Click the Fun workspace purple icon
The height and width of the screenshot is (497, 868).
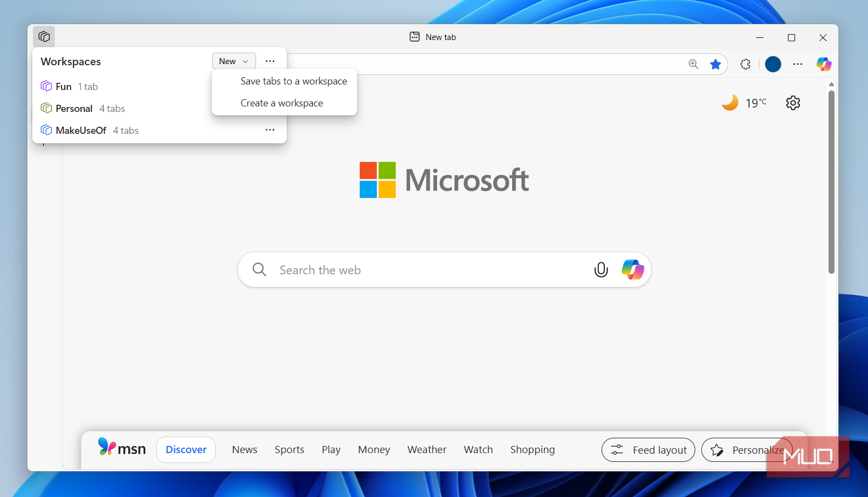pyautogui.click(x=46, y=86)
